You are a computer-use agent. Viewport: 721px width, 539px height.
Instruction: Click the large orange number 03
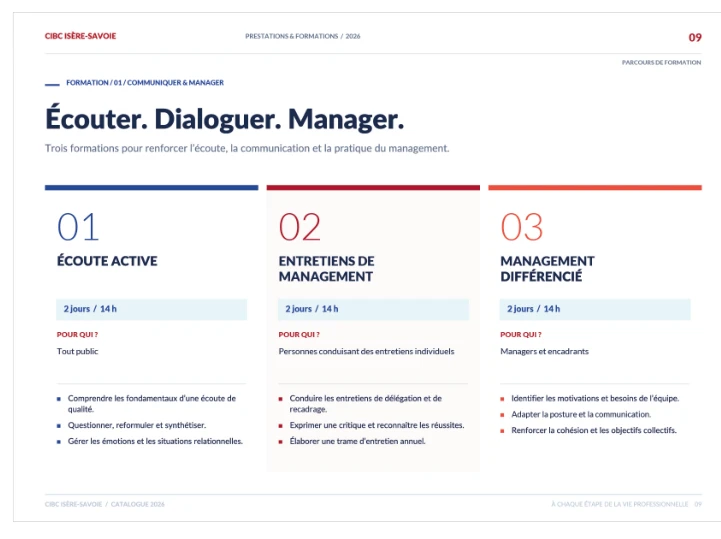click(x=521, y=227)
